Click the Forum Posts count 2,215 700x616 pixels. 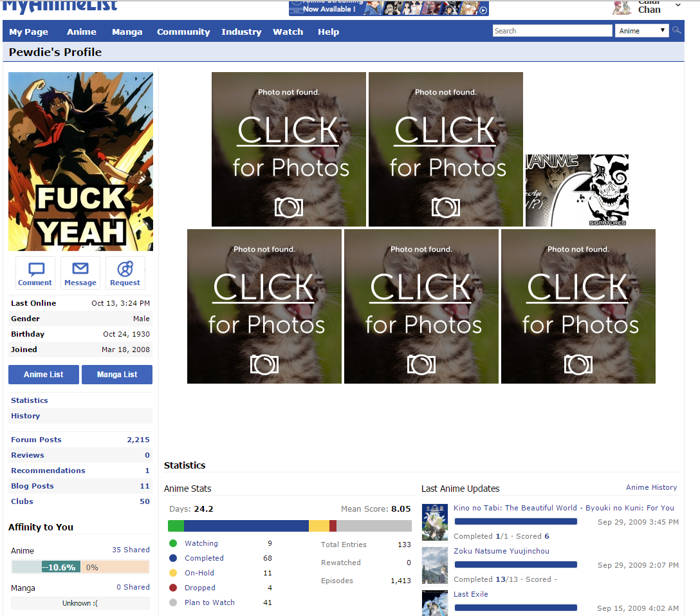coord(138,440)
